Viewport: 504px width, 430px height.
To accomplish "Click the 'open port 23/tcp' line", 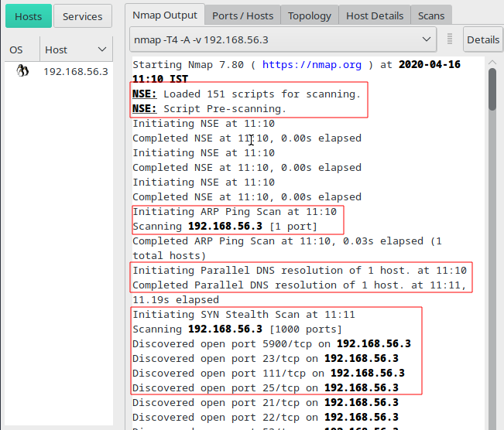I will pyautogui.click(x=266, y=358).
